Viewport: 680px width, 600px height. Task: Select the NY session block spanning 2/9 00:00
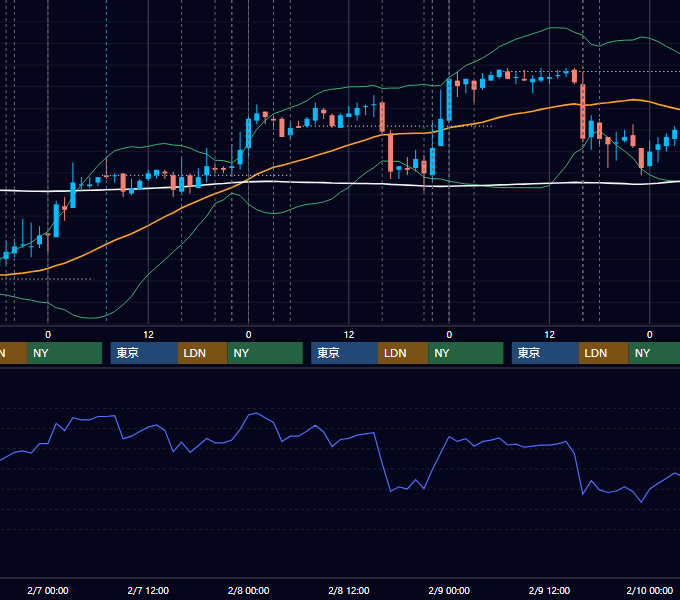(466, 353)
